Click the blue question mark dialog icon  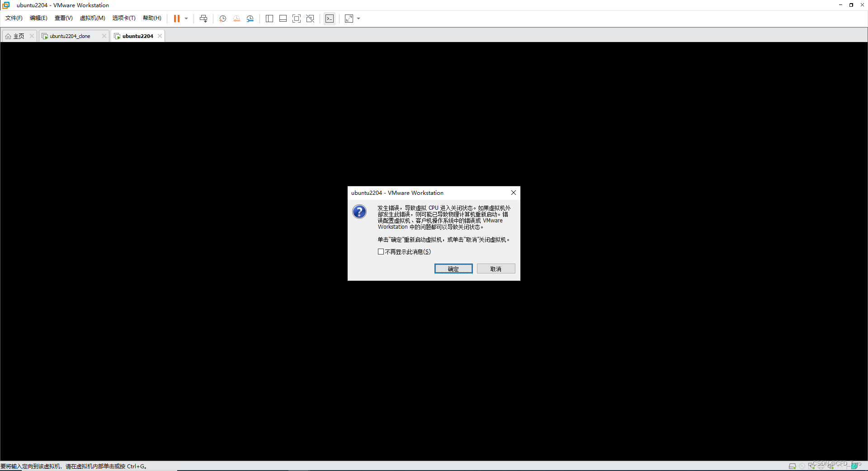coord(359,212)
